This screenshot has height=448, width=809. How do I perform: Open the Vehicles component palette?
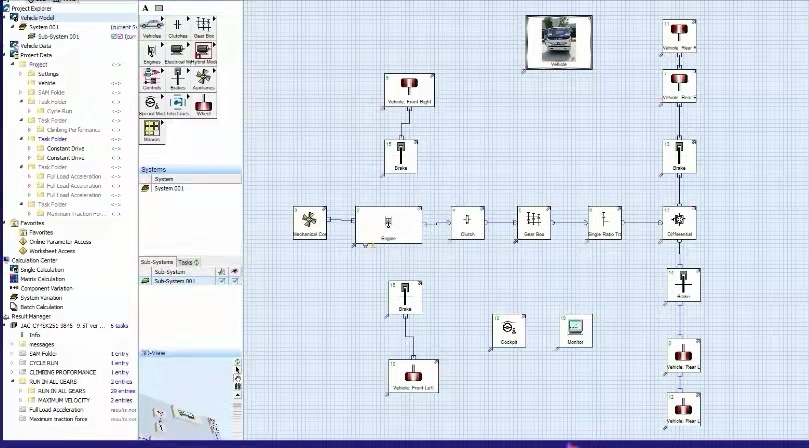[151, 25]
